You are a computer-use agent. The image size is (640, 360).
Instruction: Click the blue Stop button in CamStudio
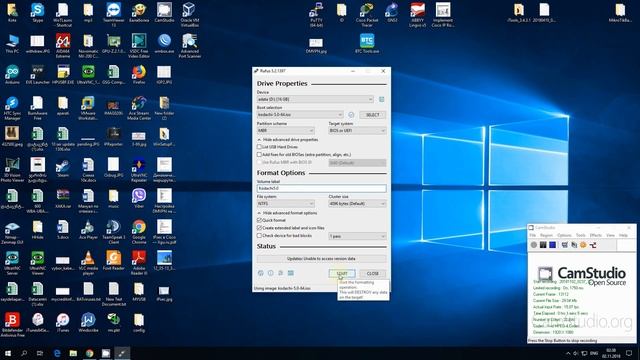pos(552,245)
